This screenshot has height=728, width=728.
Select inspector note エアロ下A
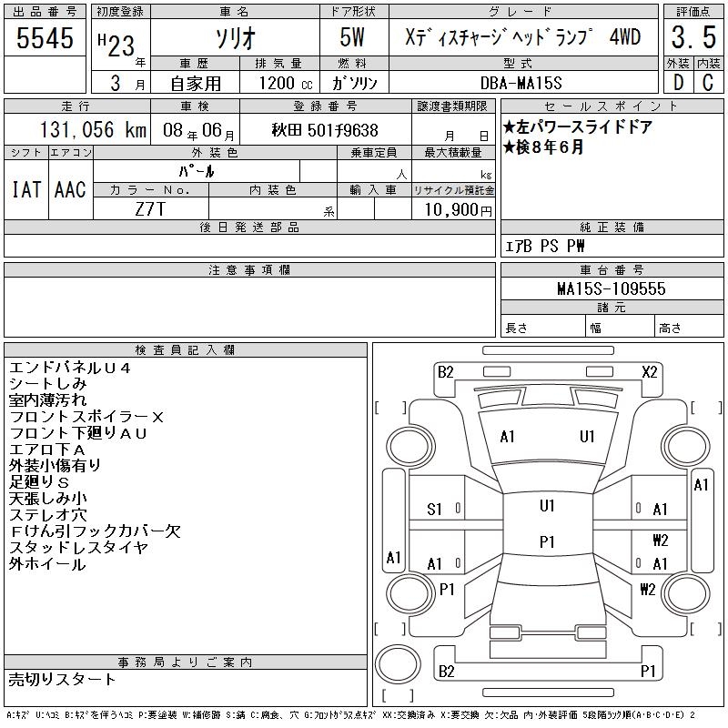pos(47,450)
